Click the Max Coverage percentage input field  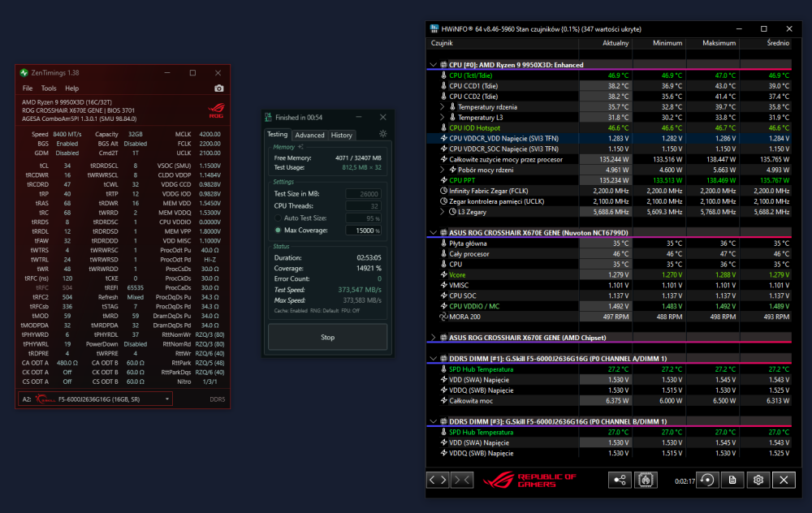[364, 231]
